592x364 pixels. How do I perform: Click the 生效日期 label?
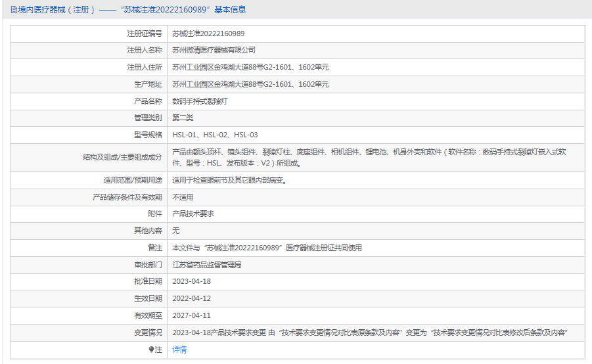point(148,298)
